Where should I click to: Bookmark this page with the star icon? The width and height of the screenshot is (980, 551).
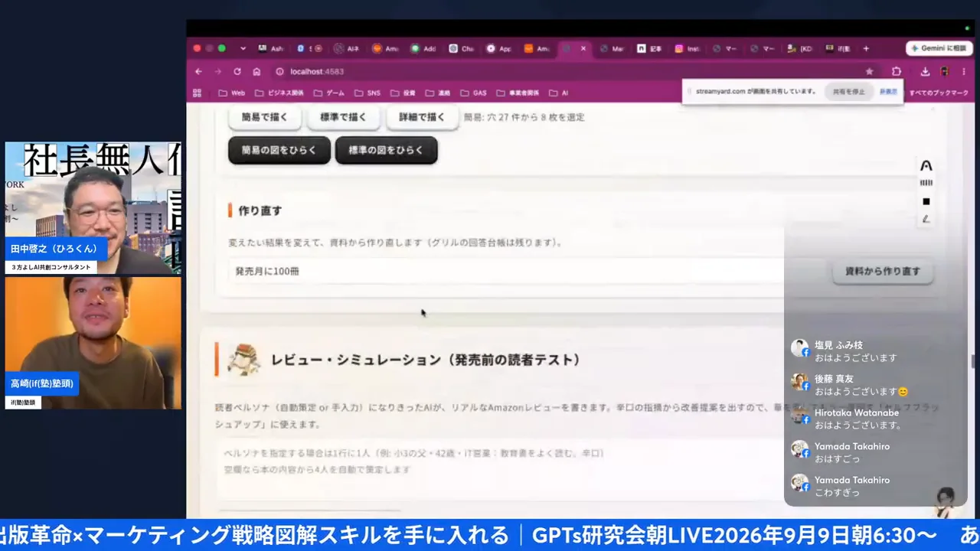pos(870,71)
